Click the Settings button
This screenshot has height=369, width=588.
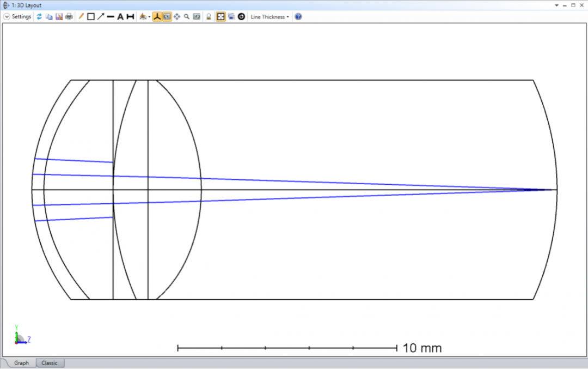21,16
